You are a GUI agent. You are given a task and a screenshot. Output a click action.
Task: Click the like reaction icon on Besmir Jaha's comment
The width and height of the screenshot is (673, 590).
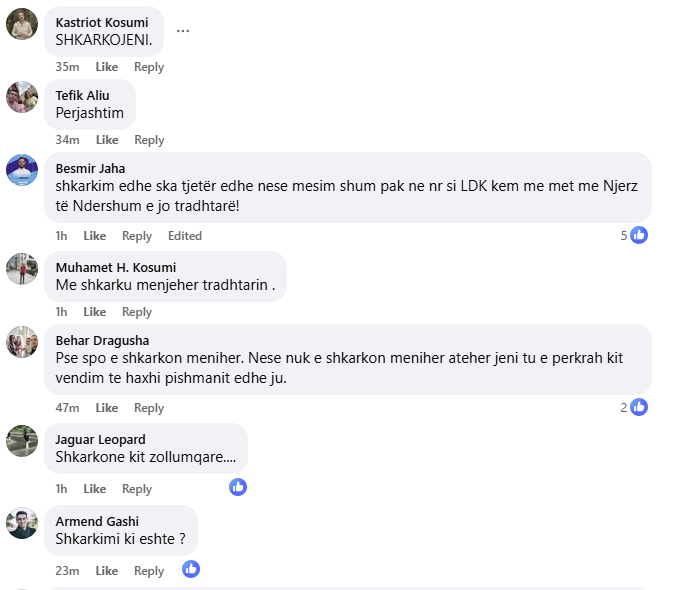(x=639, y=235)
